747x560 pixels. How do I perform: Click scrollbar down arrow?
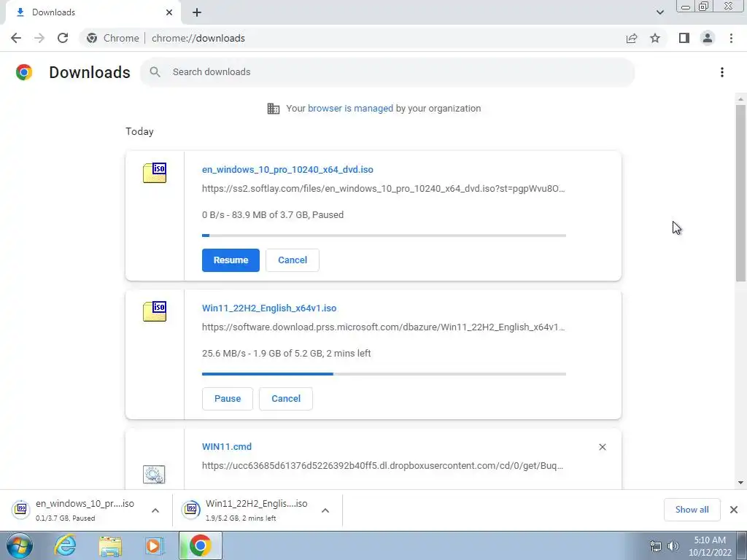click(x=740, y=483)
